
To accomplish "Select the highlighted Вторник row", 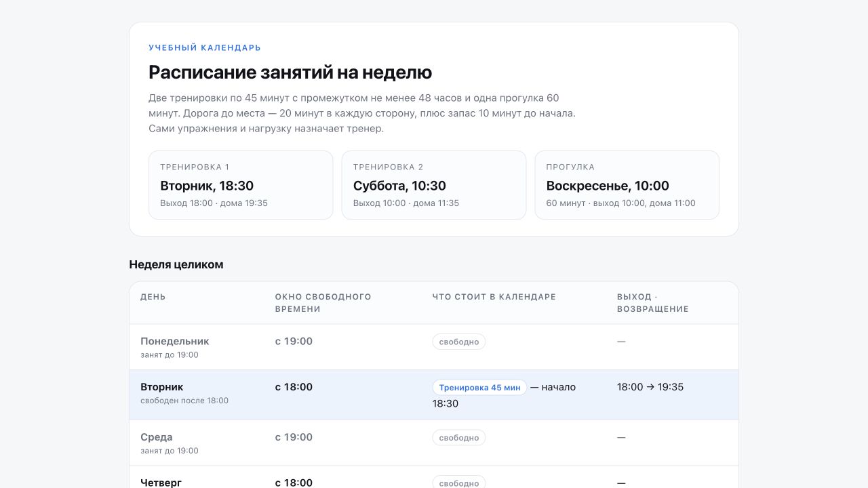I will (x=434, y=395).
